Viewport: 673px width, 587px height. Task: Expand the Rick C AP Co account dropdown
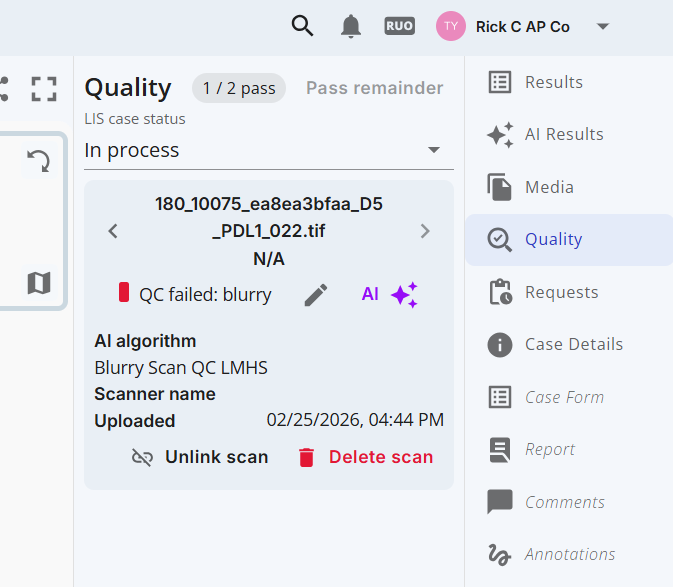pos(602,27)
